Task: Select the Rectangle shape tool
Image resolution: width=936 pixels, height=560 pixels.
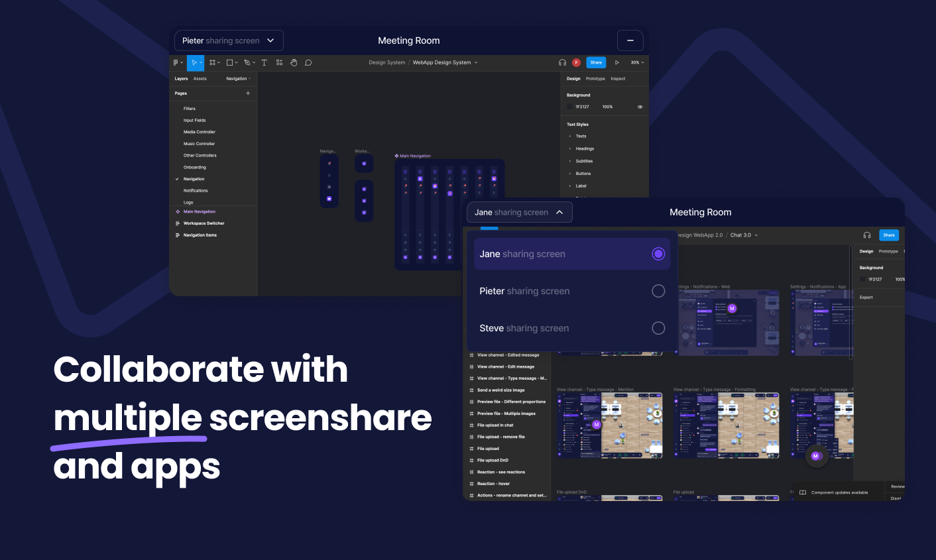Action: [231, 63]
